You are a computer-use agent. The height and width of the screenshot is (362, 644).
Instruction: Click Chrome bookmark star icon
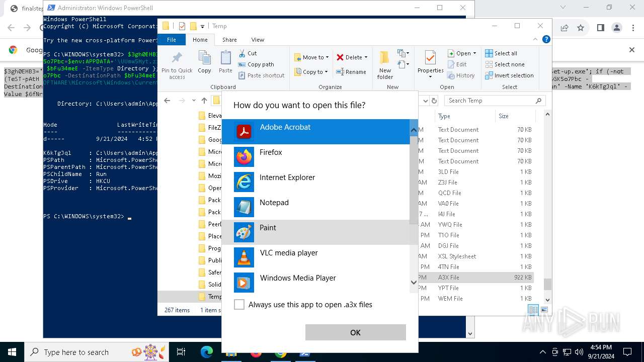(x=581, y=28)
